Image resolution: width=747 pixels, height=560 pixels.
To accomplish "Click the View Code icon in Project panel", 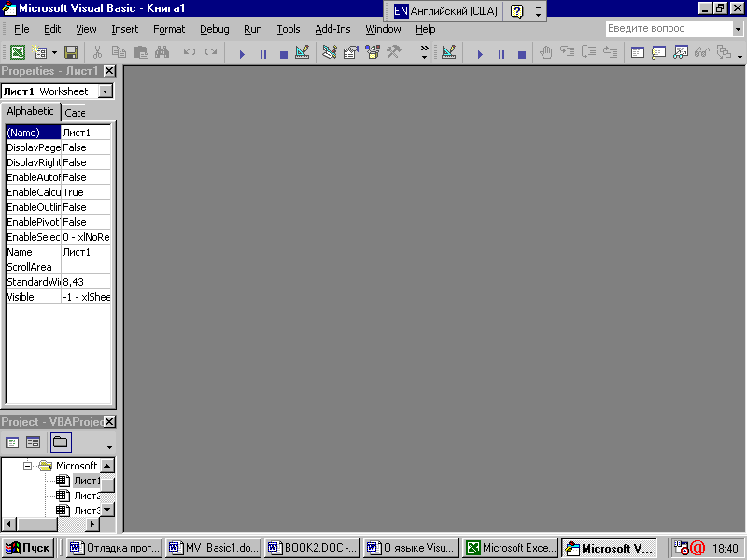I will point(12,442).
